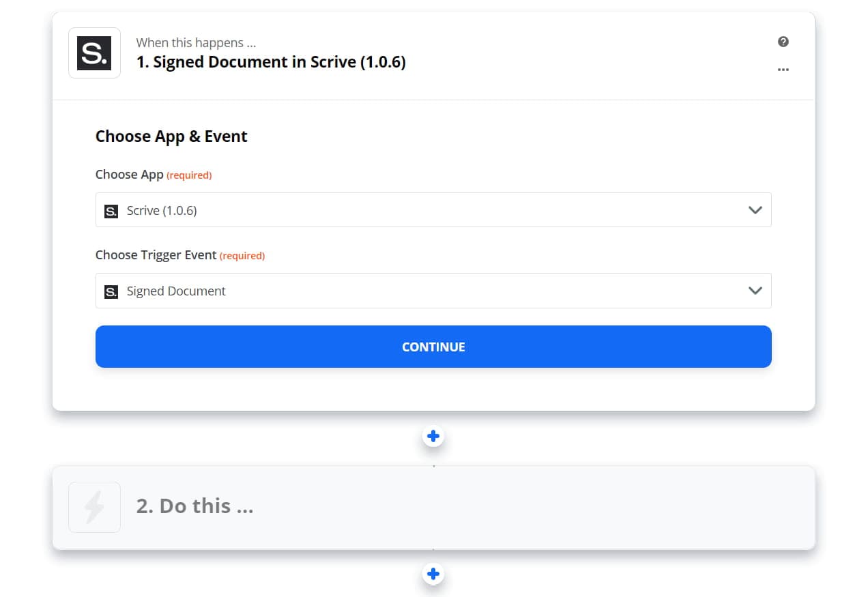
Task: Click the Choose App required label
Action: tap(154, 175)
